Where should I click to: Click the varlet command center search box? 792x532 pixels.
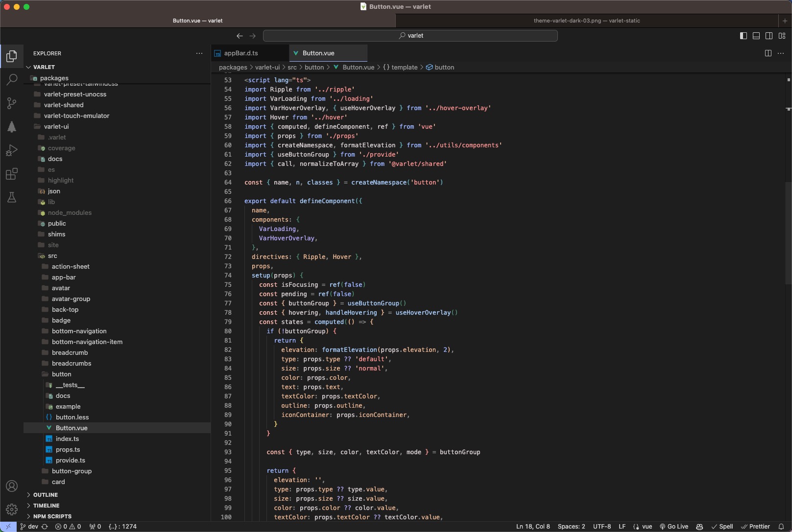point(410,36)
